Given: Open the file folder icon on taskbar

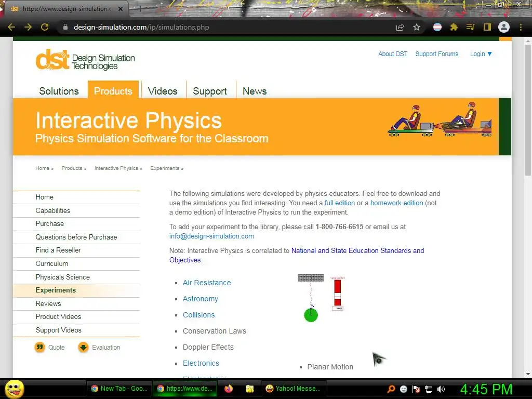Looking at the screenshot, I should (x=250, y=389).
